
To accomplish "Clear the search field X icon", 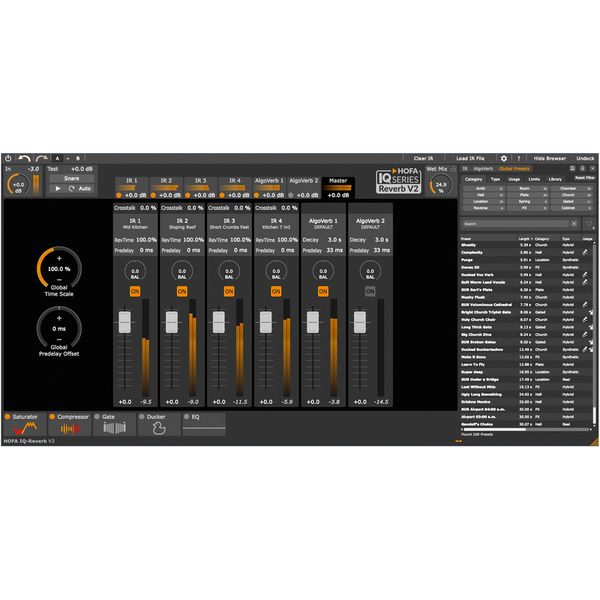I will 574,223.
